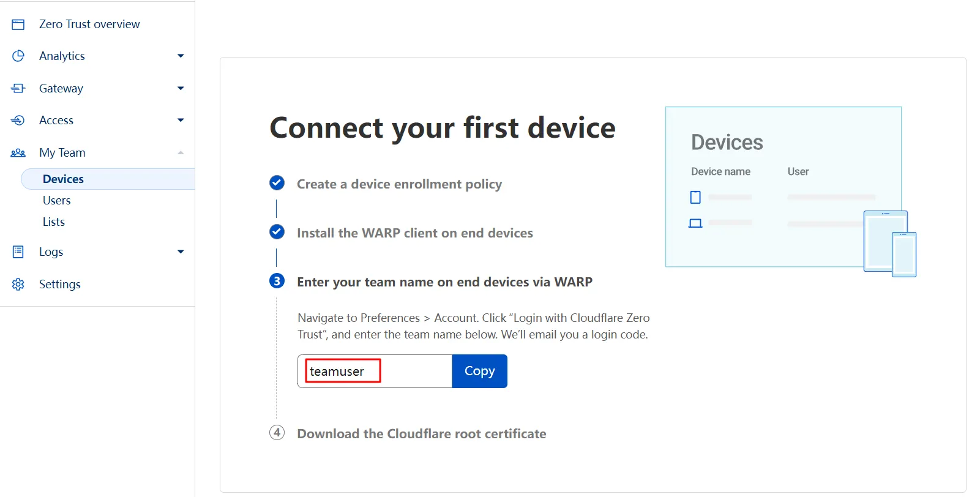Click the Gateway icon in sidebar

point(18,88)
